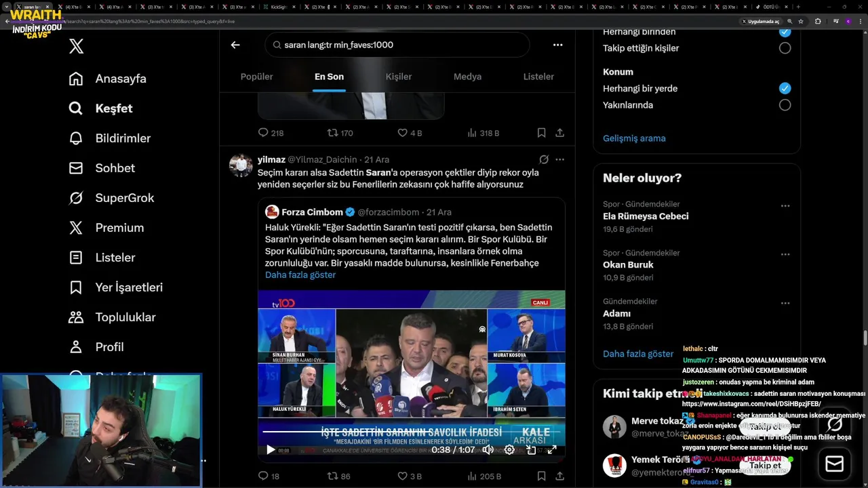Like the yilmaz tweet with 3 B likes
This screenshot has height=488, width=868.
point(409,476)
